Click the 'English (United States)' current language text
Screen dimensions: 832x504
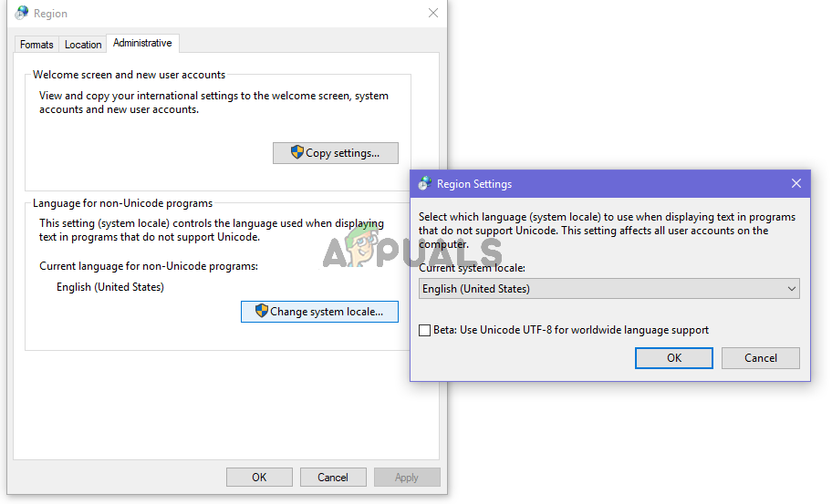pyautogui.click(x=110, y=287)
